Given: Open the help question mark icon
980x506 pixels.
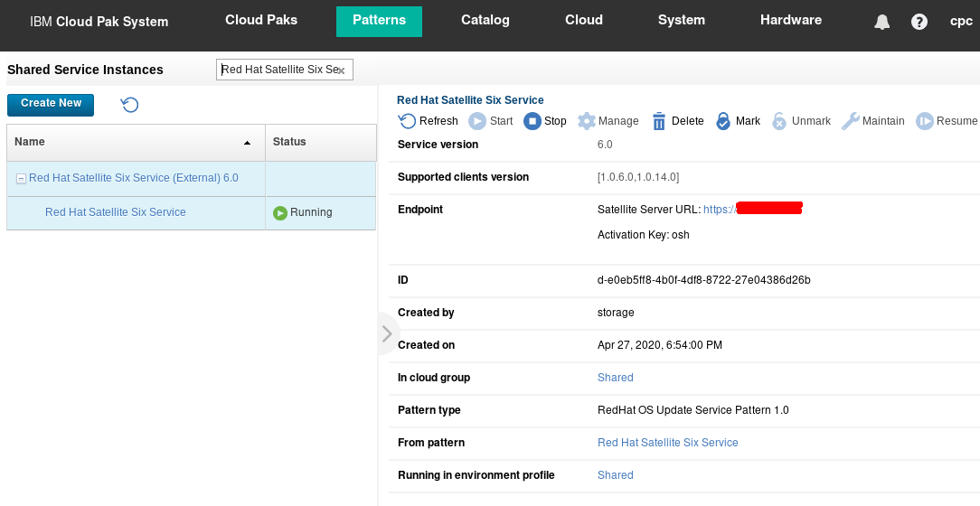Looking at the screenshot, I should point(919,22).
